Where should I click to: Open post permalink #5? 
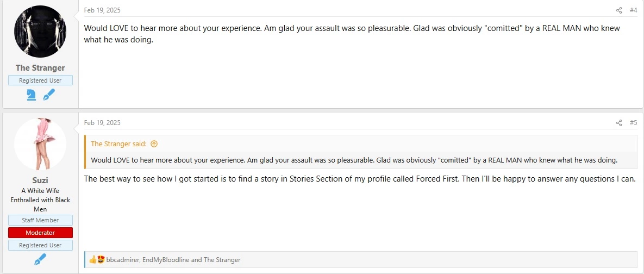(x=633, y=123)
